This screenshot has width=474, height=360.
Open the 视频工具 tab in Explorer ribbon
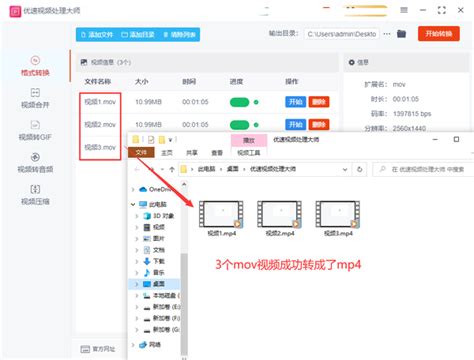249,153
